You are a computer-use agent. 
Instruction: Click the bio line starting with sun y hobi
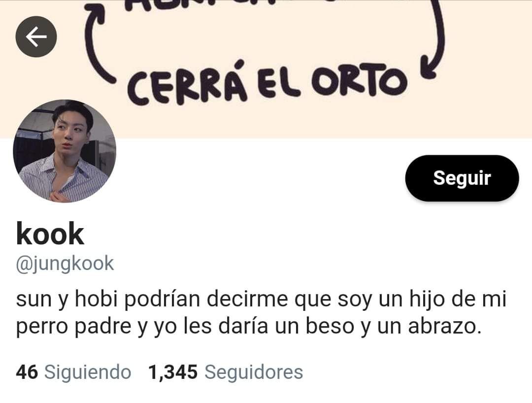point(261,299)
